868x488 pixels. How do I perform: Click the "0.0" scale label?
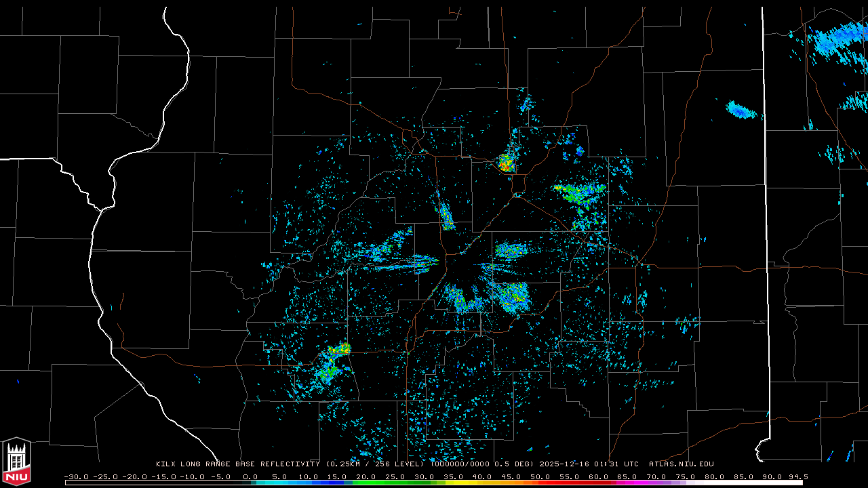pos(250,476)
